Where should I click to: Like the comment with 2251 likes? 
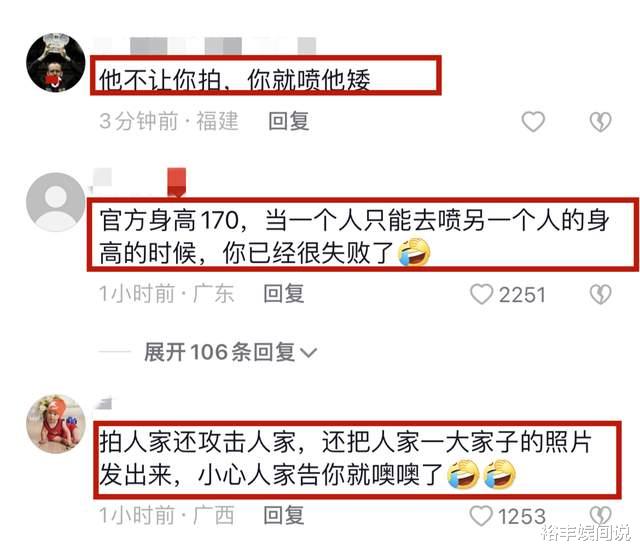pos(482,294)
